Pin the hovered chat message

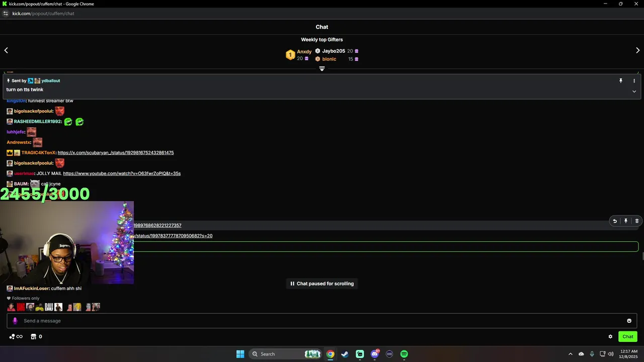(626, 221)
